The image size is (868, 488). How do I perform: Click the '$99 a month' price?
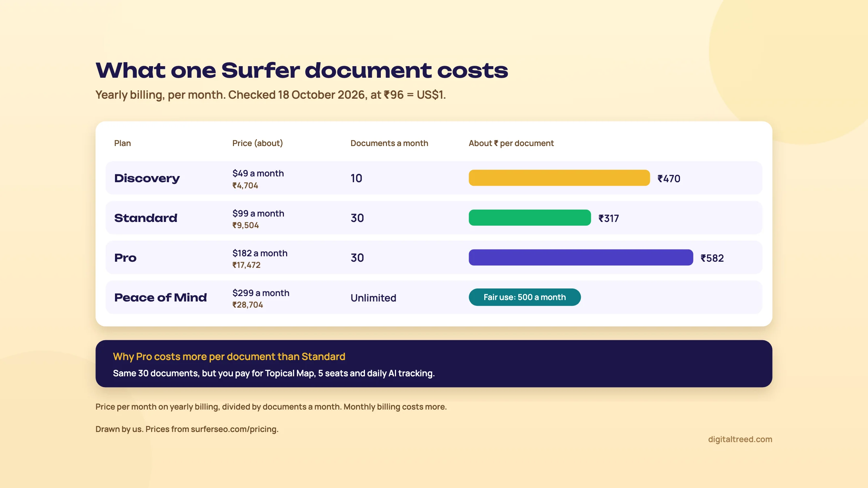(258, 213)
